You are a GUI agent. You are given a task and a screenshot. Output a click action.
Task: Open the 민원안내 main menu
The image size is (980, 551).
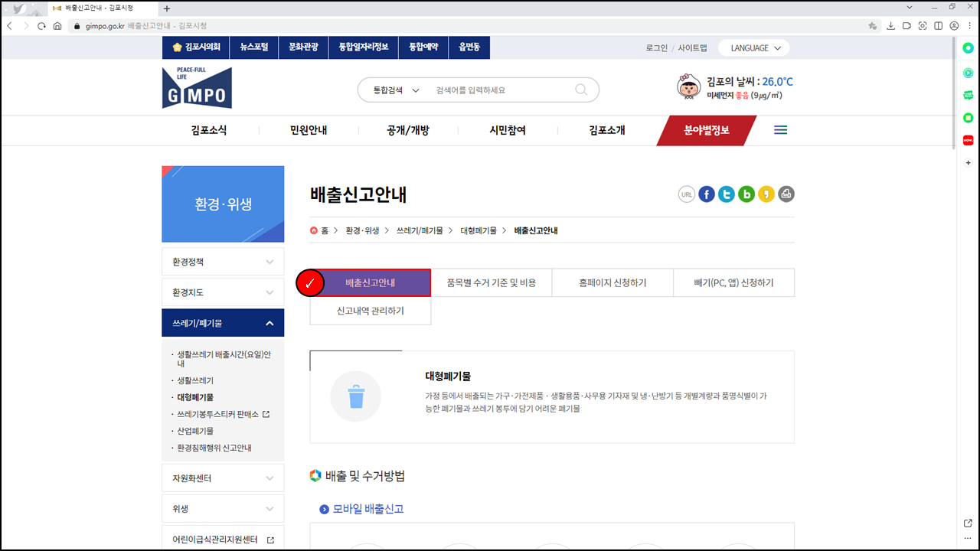click(x=309, y=130)
